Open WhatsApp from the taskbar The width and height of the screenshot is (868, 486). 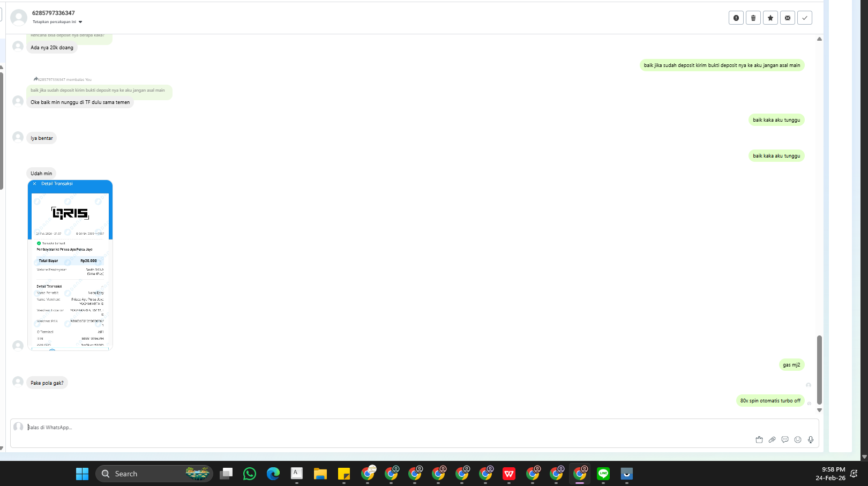(x=250, y=474)
